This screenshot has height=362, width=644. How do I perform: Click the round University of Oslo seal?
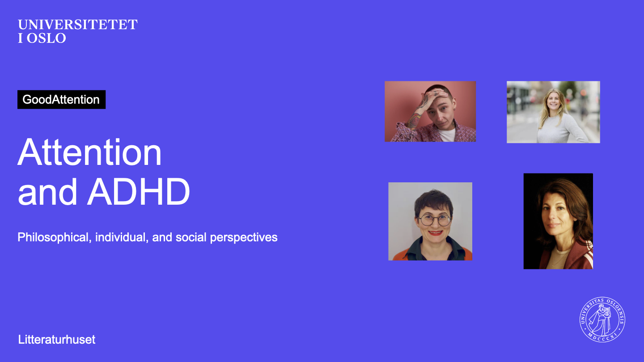coord(602,320)
